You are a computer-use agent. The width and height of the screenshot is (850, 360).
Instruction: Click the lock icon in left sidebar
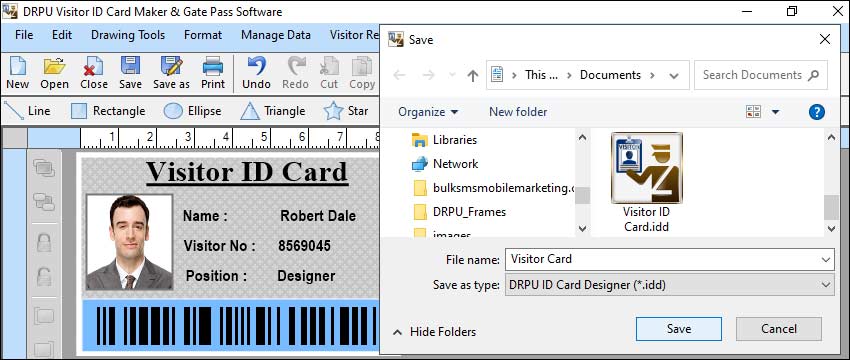coord(44,242)
